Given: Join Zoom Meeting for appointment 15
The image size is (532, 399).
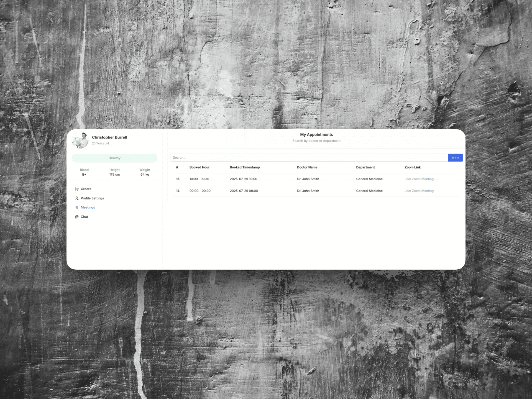Looking at the screenshot, I should click(x=419, y=179).
